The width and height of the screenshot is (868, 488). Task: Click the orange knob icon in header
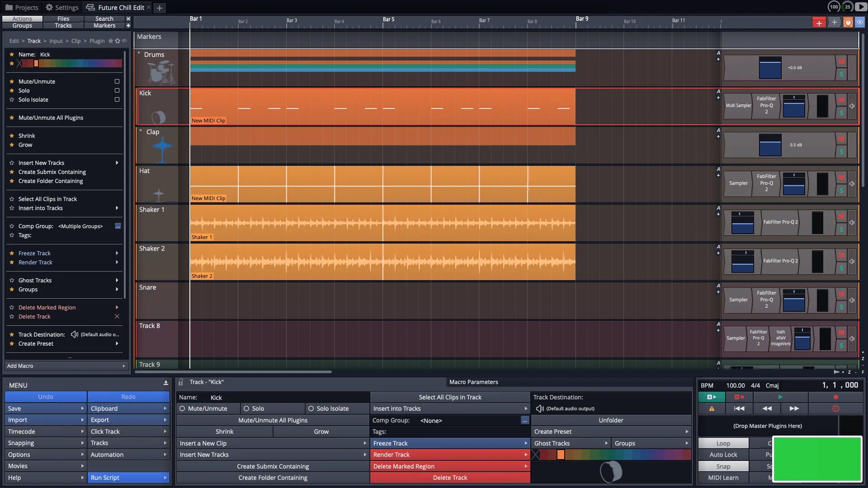[x=848, y=23]
